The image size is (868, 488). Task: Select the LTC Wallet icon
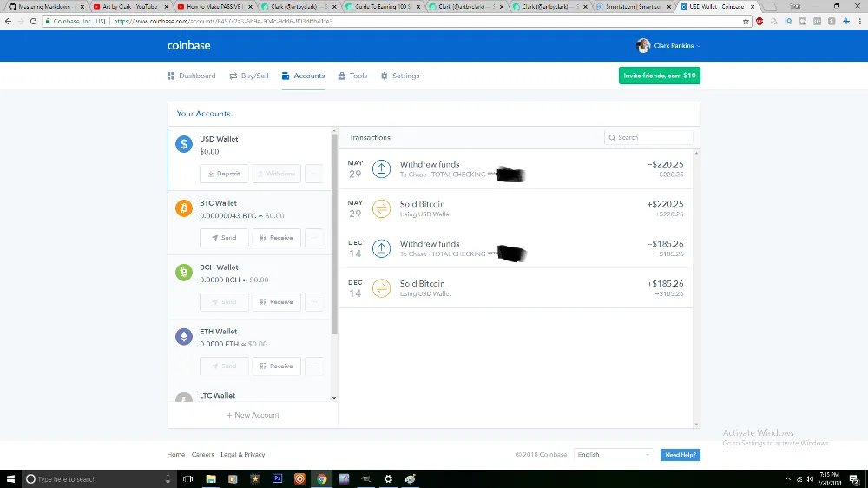click(184, 398)
